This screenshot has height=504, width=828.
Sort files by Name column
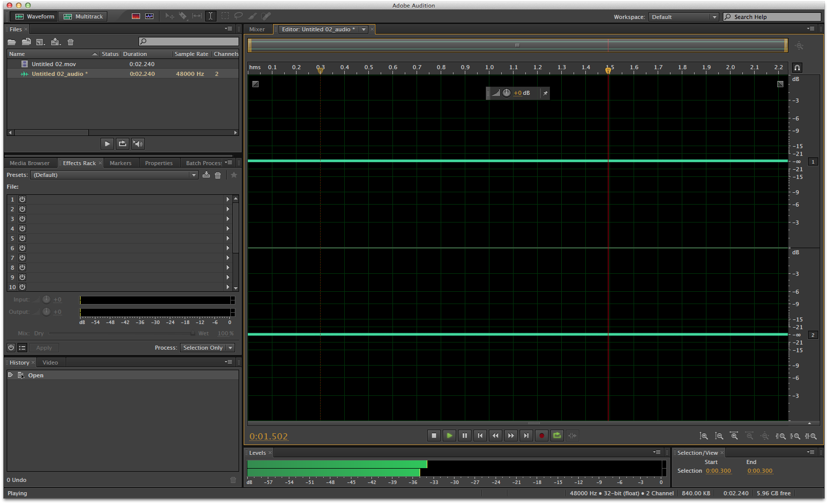click(53, 54)
